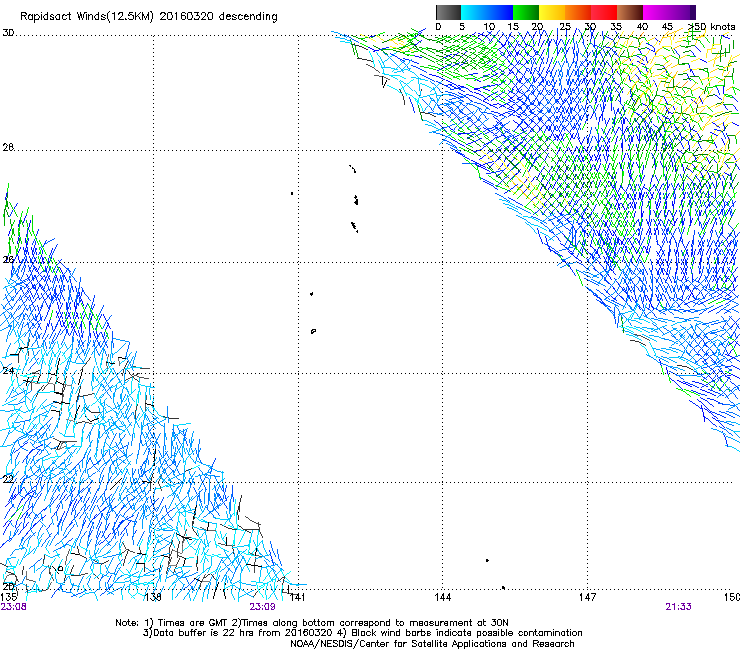This screenshot has height=650, width=740.
Task: Click the NOAA/NESDIS credit line
Action: (x=432, y=644)
